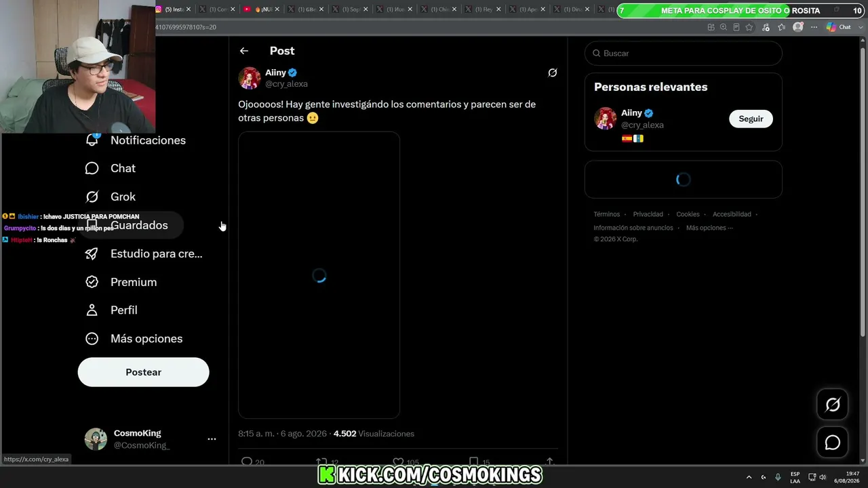Open the loading media preview in the post
The width and height of the screenshot is (868, 488).
point(319,275)
